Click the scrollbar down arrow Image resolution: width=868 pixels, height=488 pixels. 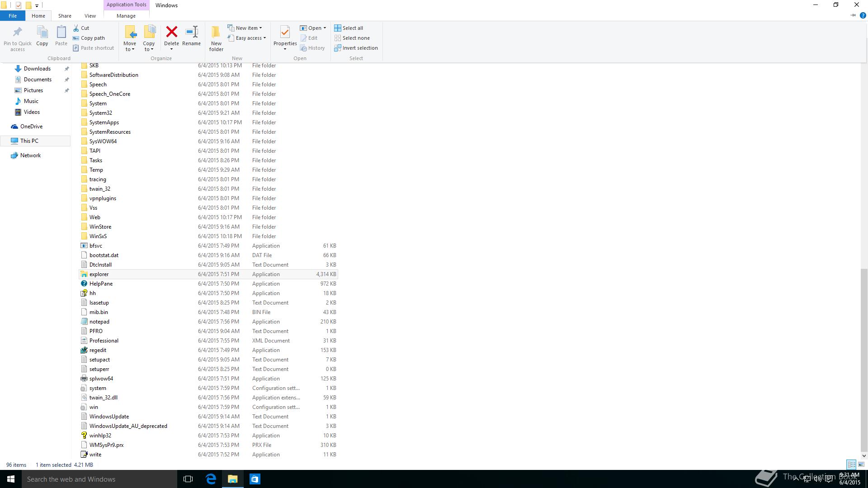pyautogui.click(x=864, y=455)
